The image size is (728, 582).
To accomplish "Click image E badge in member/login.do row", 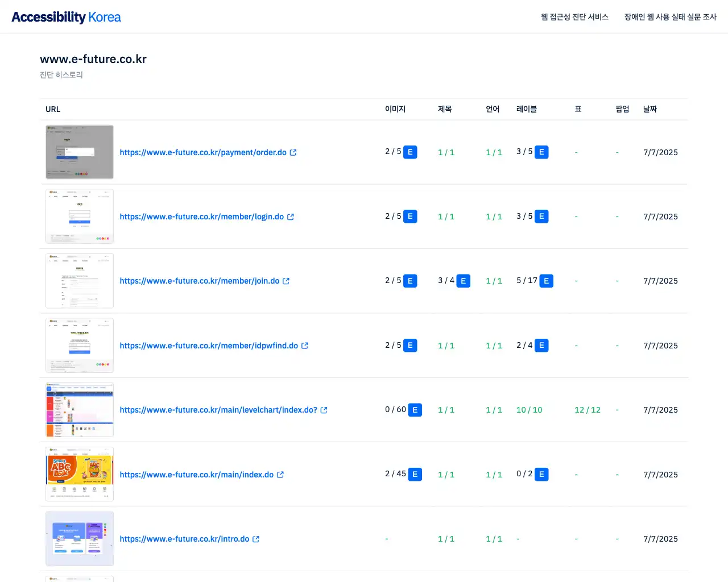I will click(410, 217).
